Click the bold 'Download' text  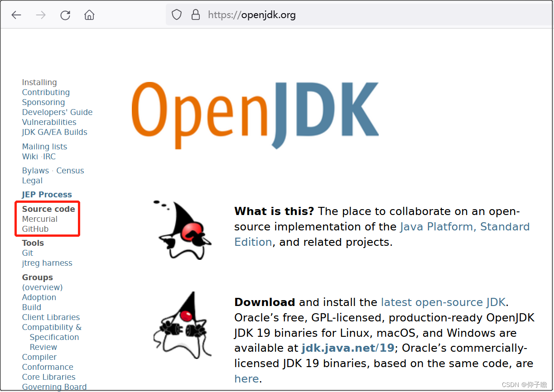coord(265,302)
